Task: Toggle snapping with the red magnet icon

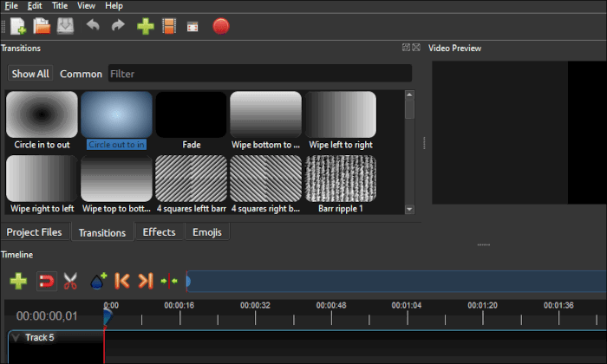Action: point(47,281)
